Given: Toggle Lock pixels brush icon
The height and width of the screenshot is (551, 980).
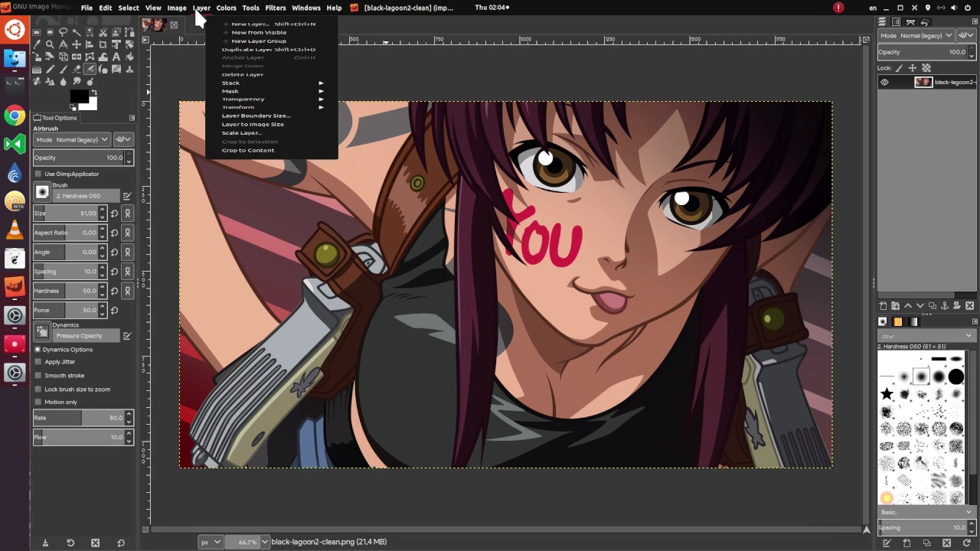Looking at the screenshot, I should (899, 68).
